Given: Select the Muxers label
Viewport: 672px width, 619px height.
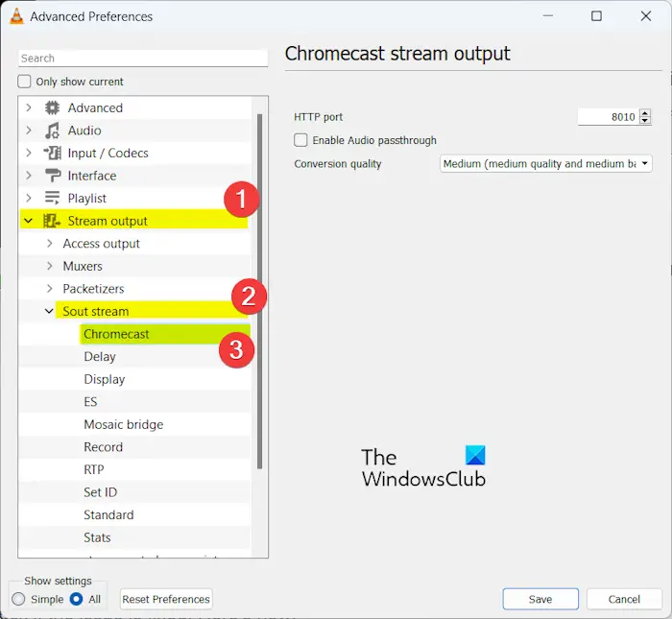Looking at the screenshot, I should coord(83,266).
